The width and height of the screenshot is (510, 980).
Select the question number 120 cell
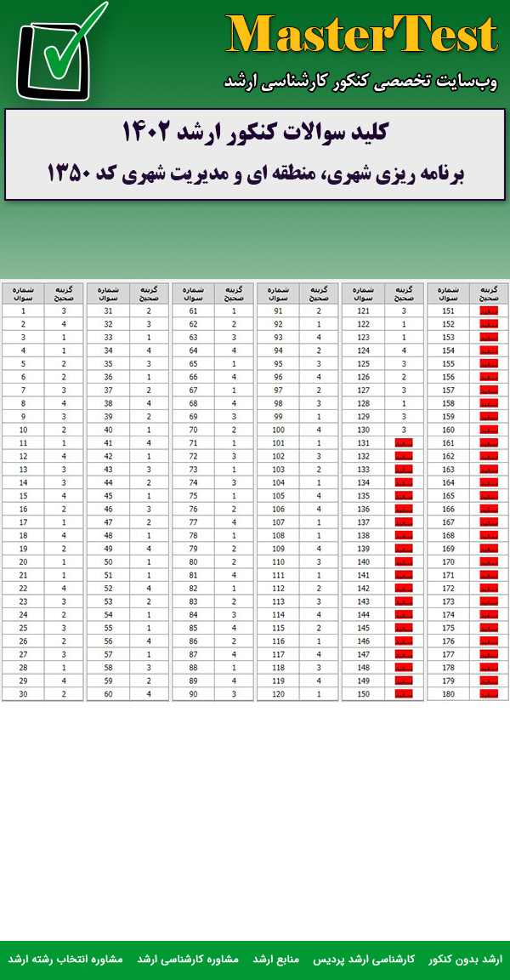[x=278, y=694]
